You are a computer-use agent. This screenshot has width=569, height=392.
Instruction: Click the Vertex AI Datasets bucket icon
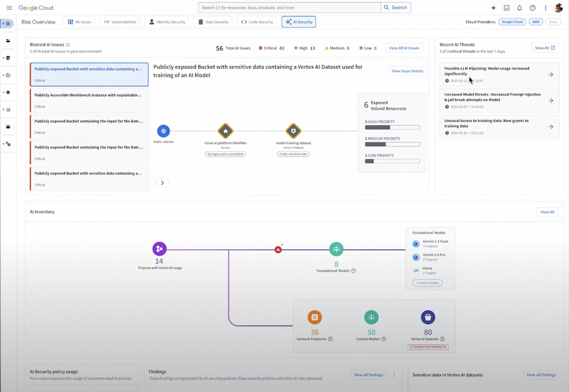click(428, 317)
